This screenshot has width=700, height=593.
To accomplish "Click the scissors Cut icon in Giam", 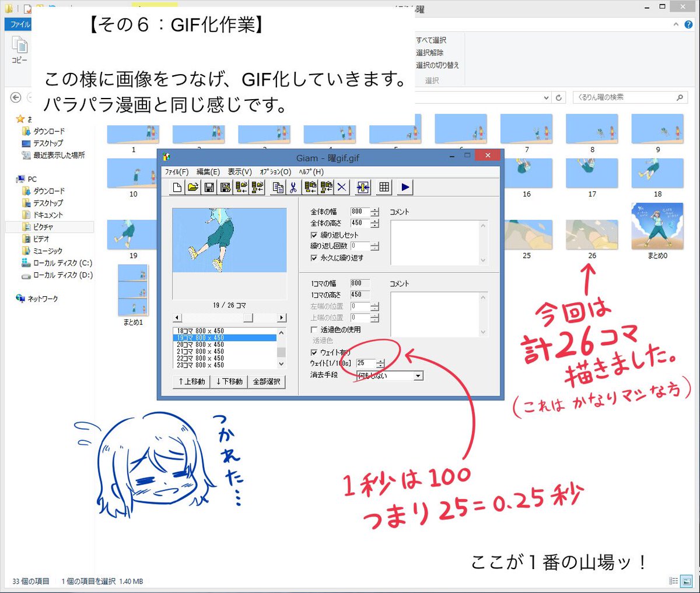I will click(293, 187).
